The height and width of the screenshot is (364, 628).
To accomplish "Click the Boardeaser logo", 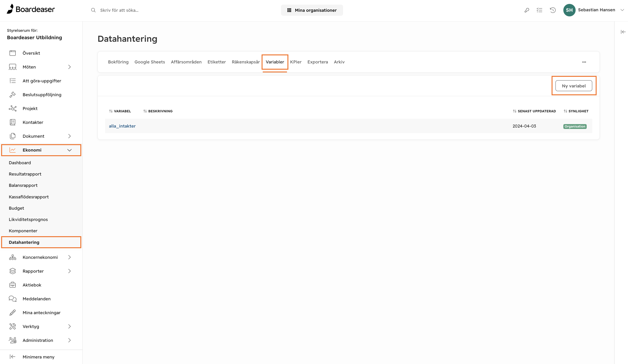I will point(31,9).
